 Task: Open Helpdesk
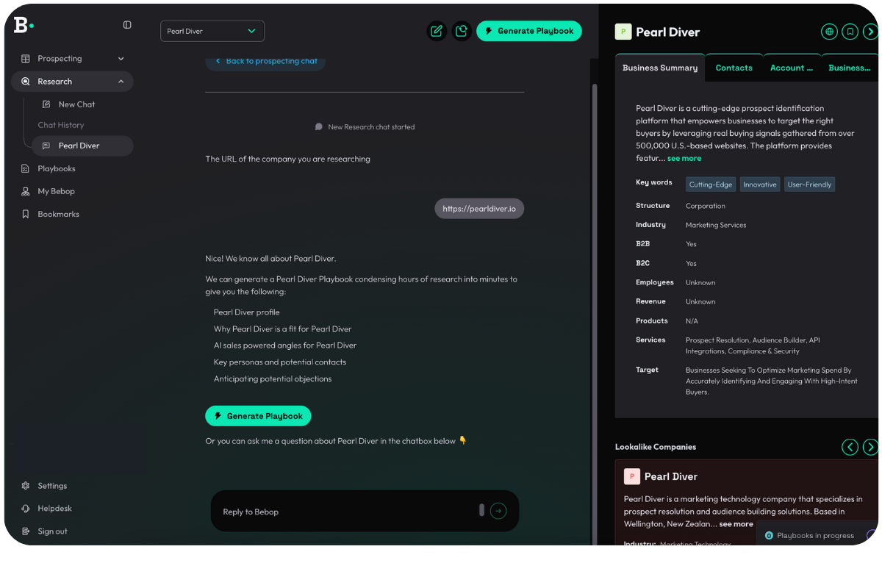pyautogui.click(x=54, y=509)
